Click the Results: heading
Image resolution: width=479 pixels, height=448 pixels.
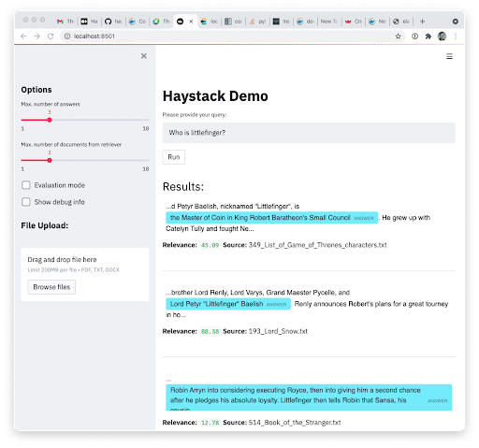[183, 186]
